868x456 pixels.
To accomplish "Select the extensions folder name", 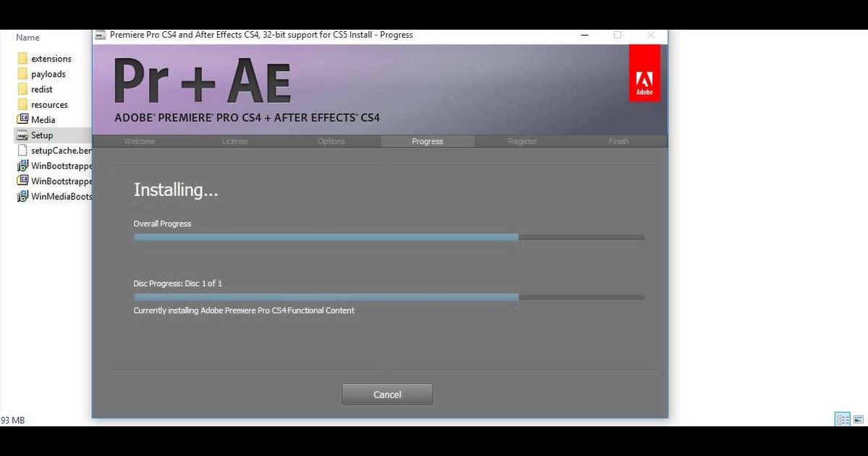I will coord(51,59).
